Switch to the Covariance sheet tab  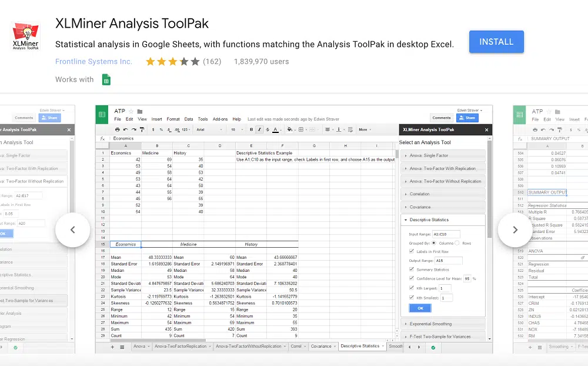323,347
